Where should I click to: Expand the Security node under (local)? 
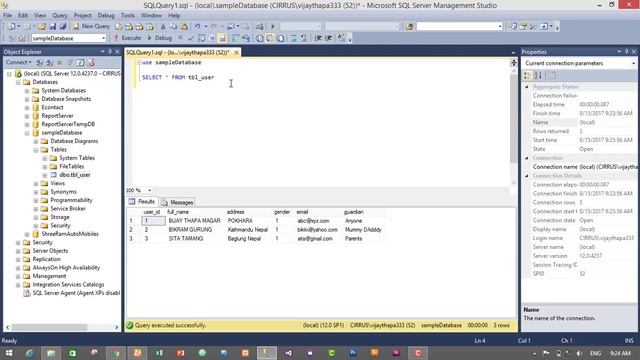(x=18, y=243)
